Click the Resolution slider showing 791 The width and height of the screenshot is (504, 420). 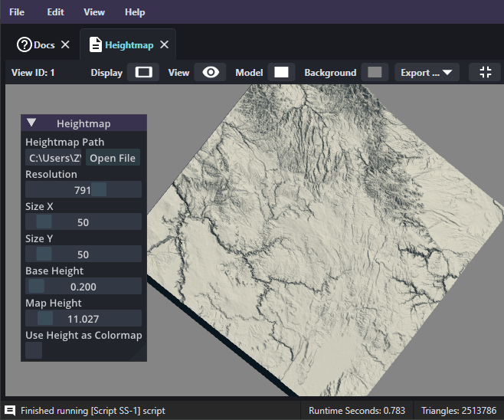pos(83,189)
